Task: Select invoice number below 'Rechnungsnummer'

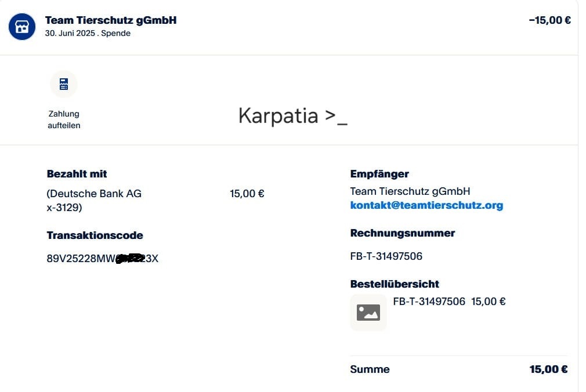Action: (386, 256)
